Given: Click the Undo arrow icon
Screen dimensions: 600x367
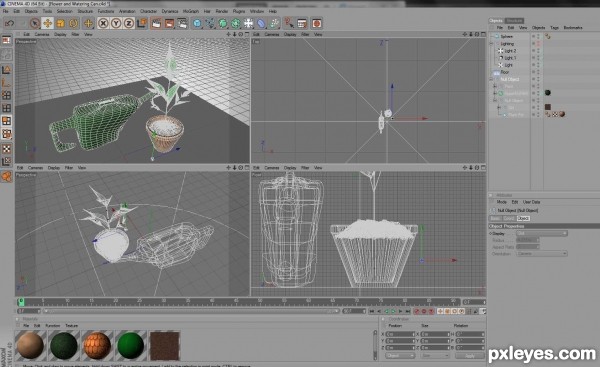Looking at the screenshot, I should click(x=9, y=23).
